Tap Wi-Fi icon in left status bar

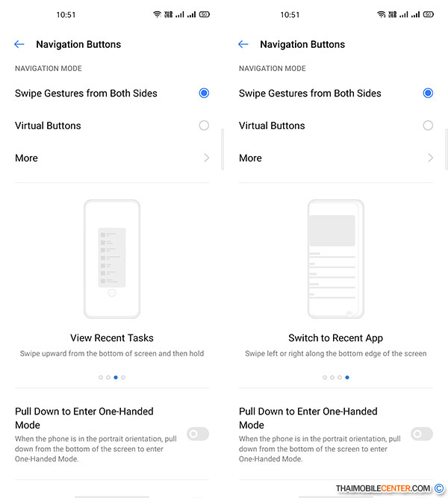point(158,14)
